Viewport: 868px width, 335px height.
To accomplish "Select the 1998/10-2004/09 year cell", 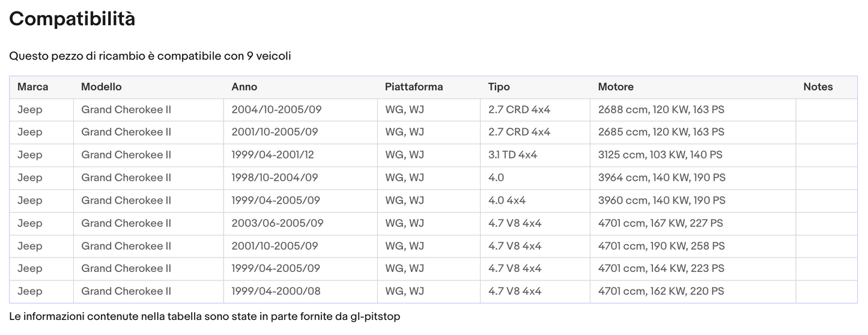I will (x=275, y=178).
